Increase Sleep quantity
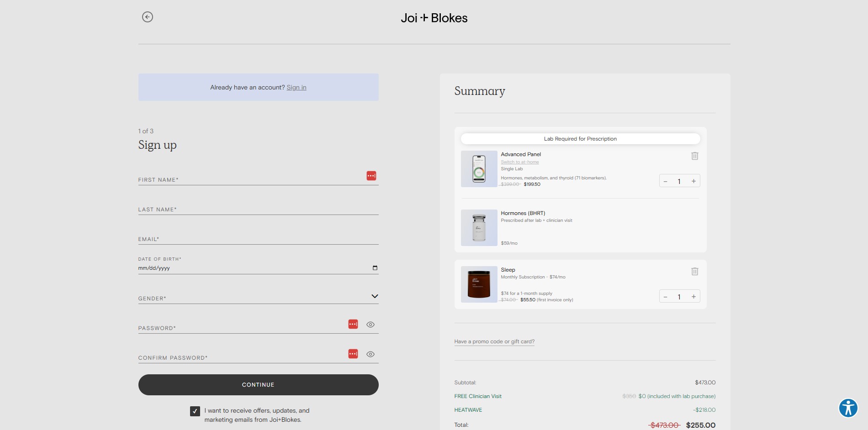 pyautogui.click(x=693, y=297)
